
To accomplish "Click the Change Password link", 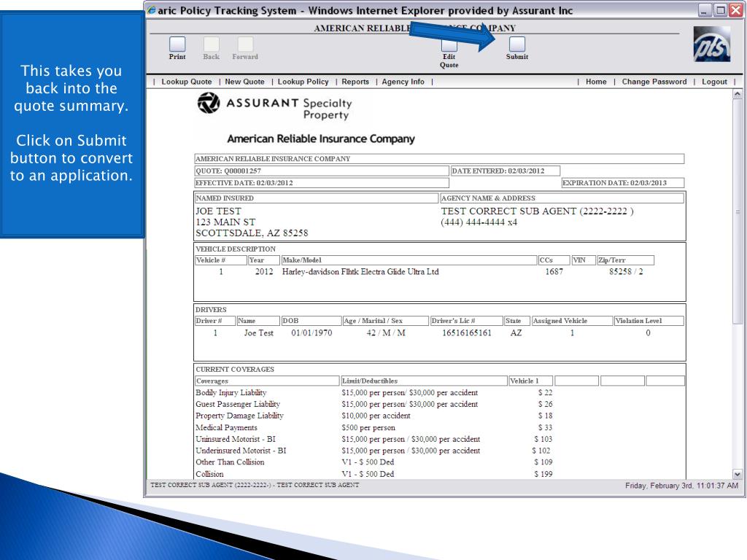I will (x=654, y=82).
